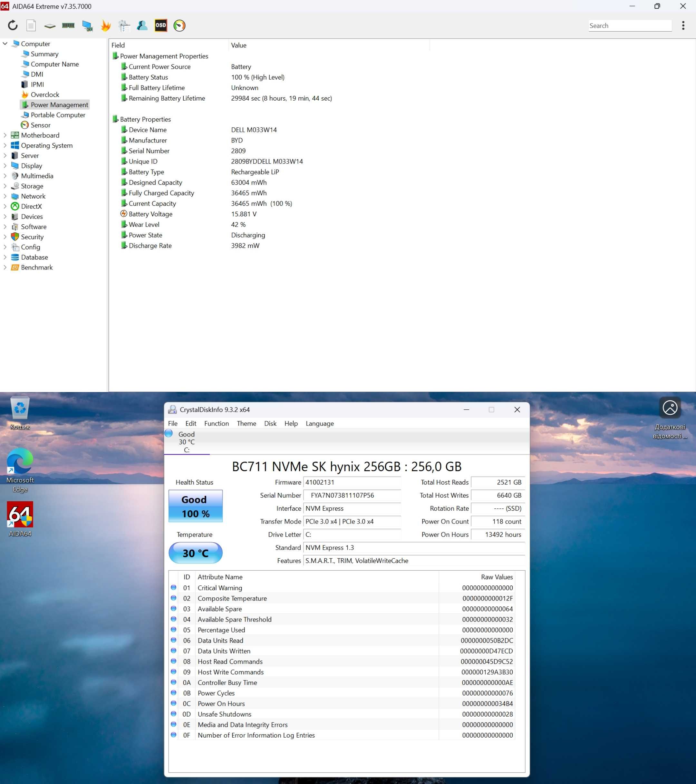Screen dimensions: 696x784
Task: Expand the Motherboard tree node
Action: coord(5,135)
